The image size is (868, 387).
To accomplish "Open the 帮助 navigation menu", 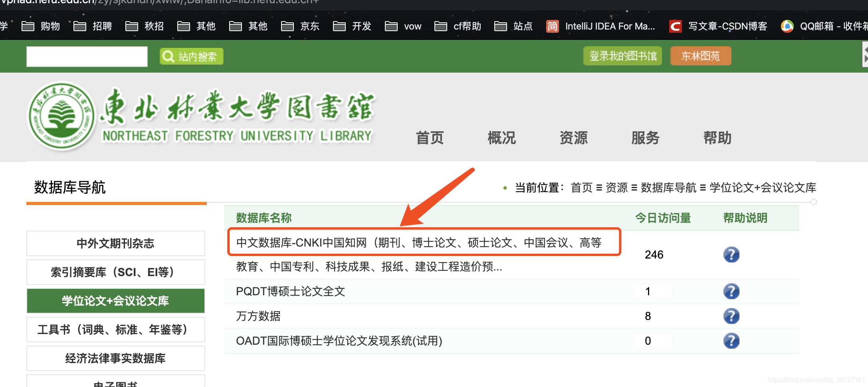I will (x=717, y=138).
